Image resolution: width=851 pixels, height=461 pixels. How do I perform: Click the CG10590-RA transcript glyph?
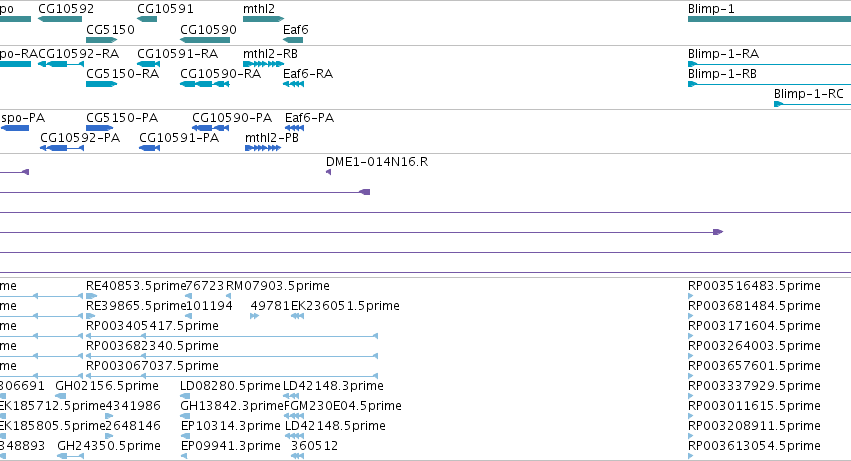pyautogui.click(x=205, y=84)
